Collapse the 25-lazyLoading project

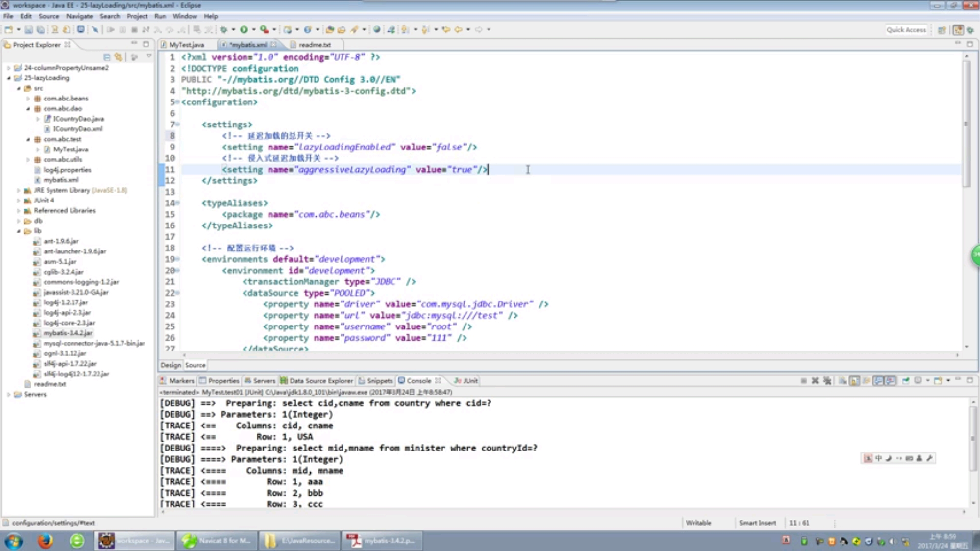pyautogui.click(x=8, y=78)
